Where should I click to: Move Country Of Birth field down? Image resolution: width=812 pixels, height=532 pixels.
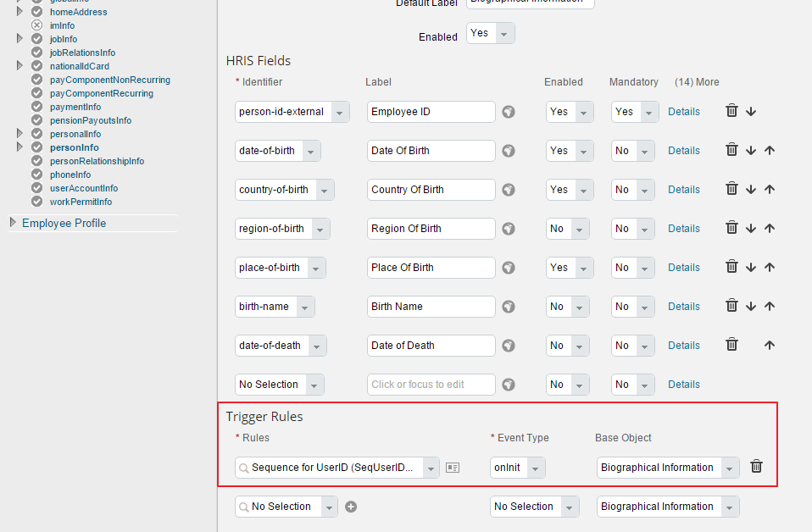[751, 190]
